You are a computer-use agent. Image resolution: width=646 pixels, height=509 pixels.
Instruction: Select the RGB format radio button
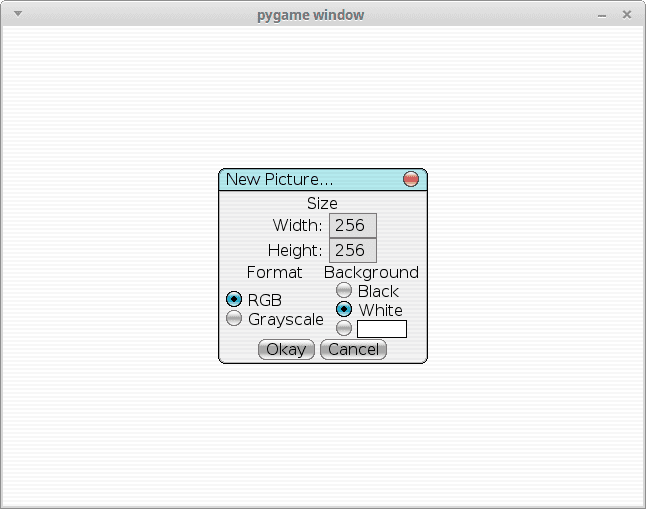point(234,299)
